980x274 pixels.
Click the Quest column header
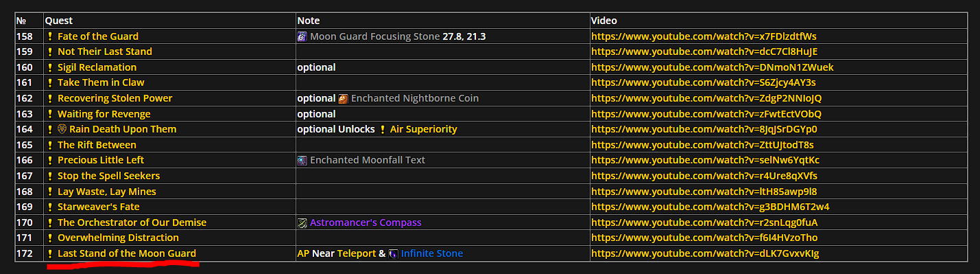click(x=59, y=21)
